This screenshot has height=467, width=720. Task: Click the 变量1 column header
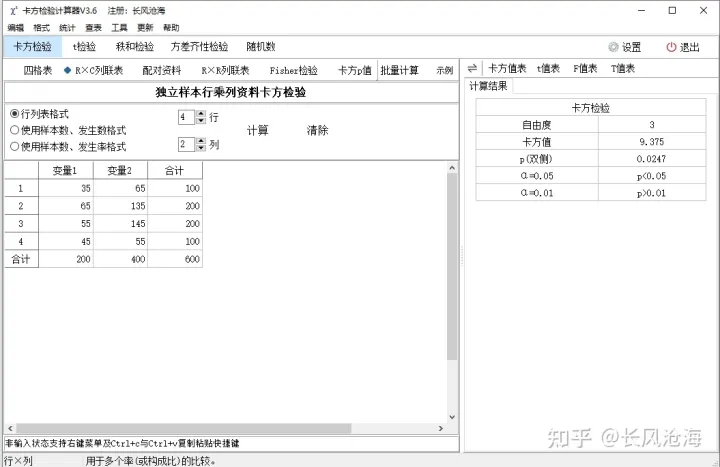point(66,170)
